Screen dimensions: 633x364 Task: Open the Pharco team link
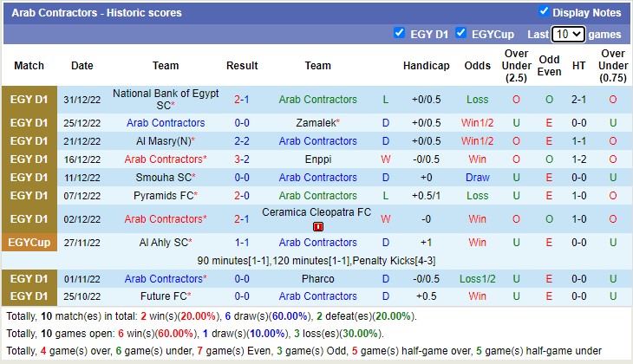(317, 279)
